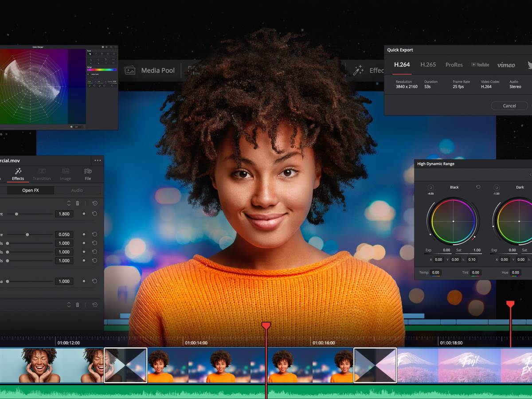Add a keyframe with the diamond next to 0.050
532x399 pixels.
click(x=84, y=235)
